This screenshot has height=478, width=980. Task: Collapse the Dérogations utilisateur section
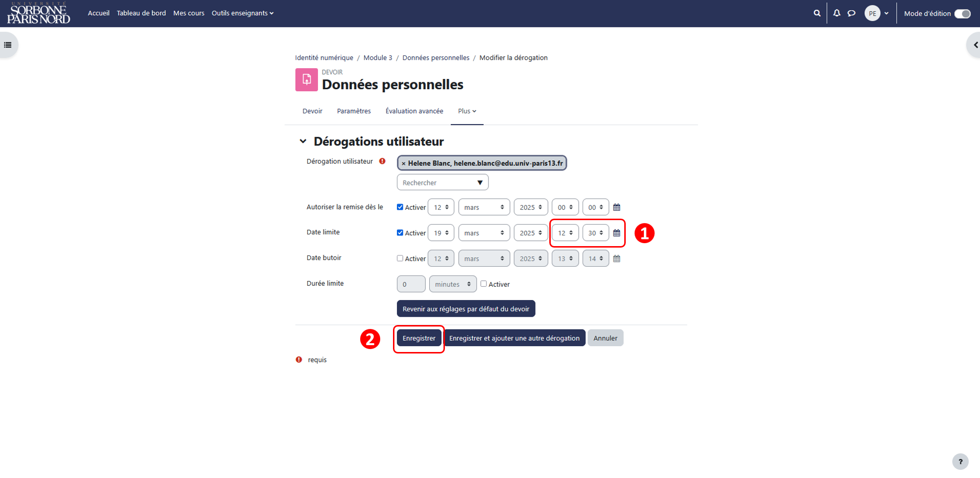[303, 141]
